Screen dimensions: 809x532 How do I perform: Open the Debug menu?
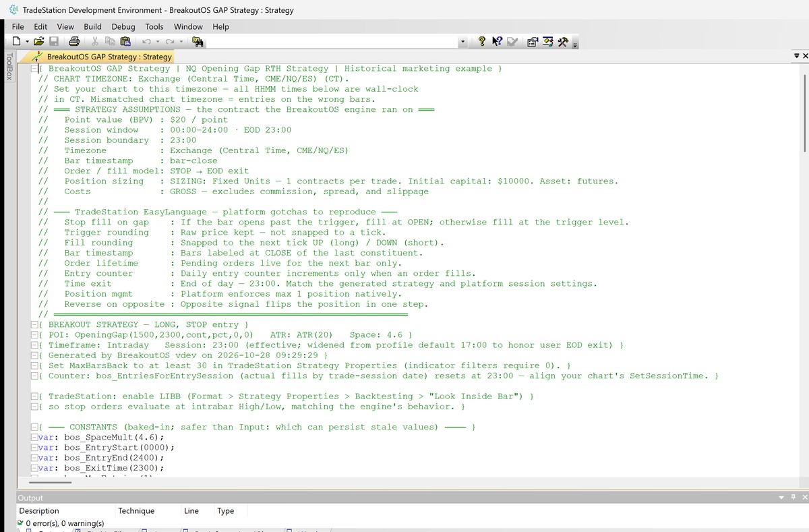pos(123,26)
